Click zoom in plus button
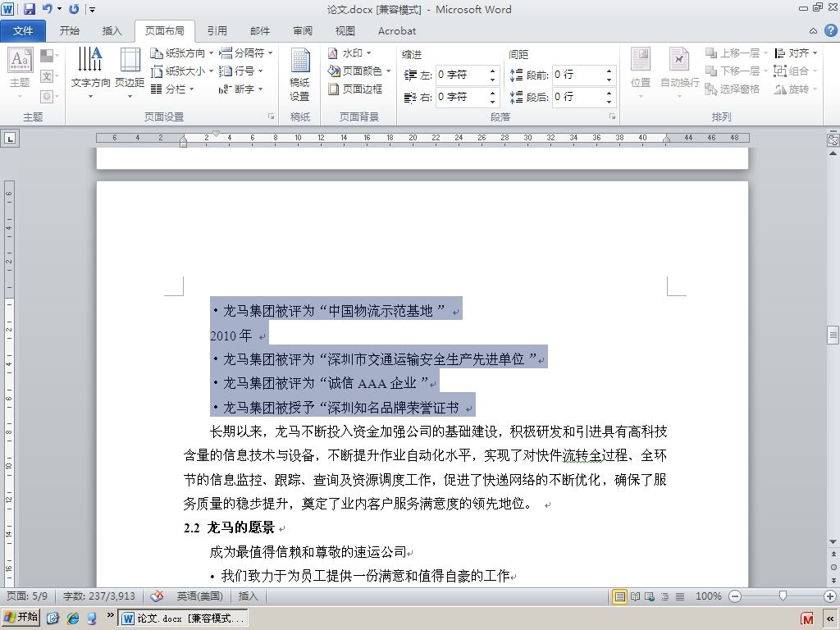Viewport: 840px width, 630px height. pos(830,596)
